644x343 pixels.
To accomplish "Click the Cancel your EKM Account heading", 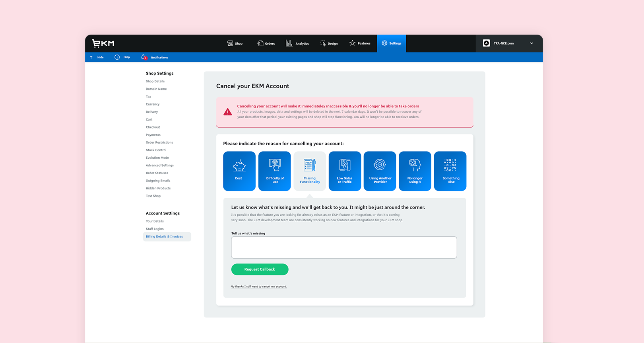I will point(253,86).
